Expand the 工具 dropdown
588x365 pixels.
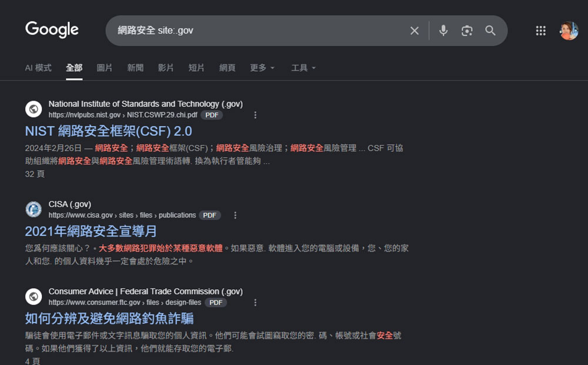[303, 68]
